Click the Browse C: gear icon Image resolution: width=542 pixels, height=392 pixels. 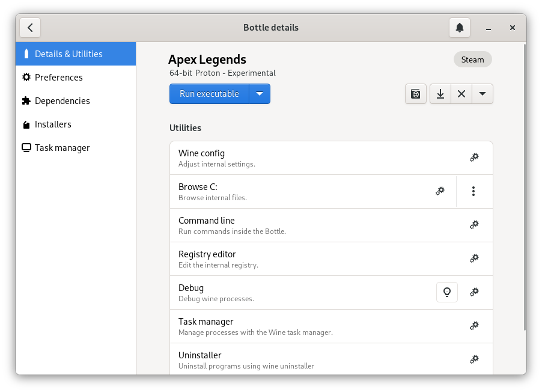[440, 191]
